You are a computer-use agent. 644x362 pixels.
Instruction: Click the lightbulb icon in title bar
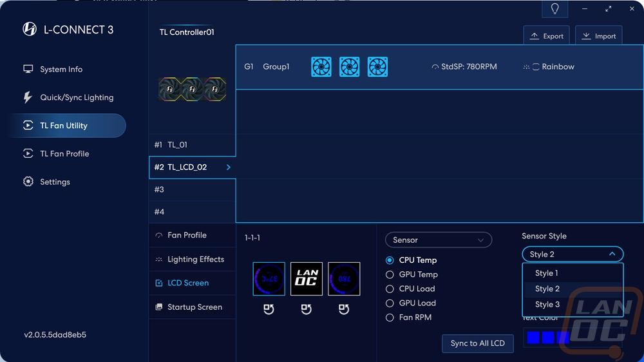(555, 8)
